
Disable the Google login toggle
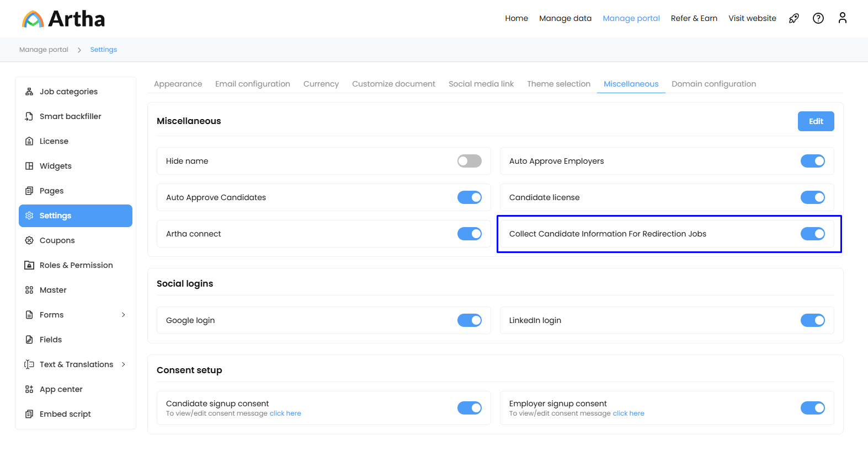469,320
